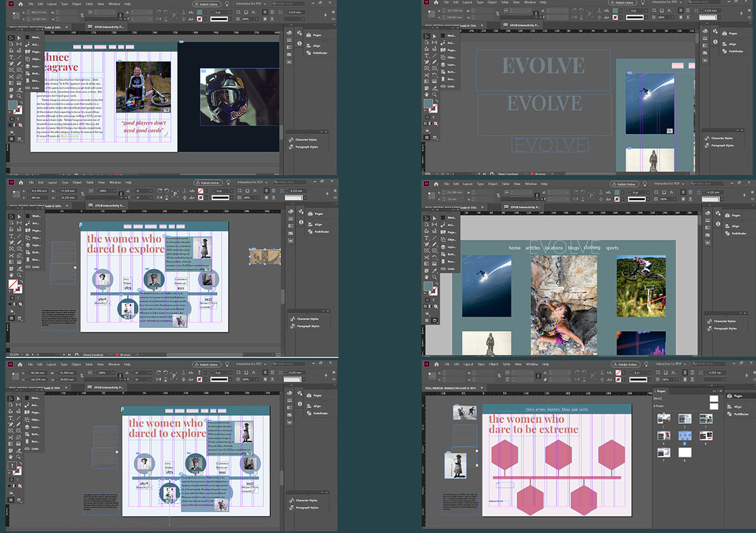Viewport: 756px width, 533px height.
Task: Click the lightning Quick Apply icon in the helmet photo window
Action: coord(326,15)
